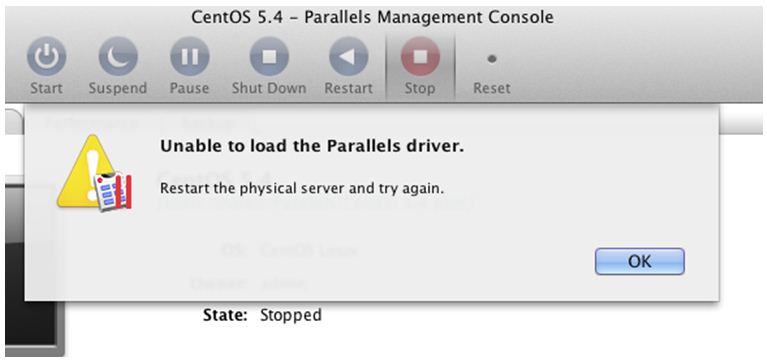Click the Pause toolbar icon
The image size is (767, 363).
coord(190,57)
